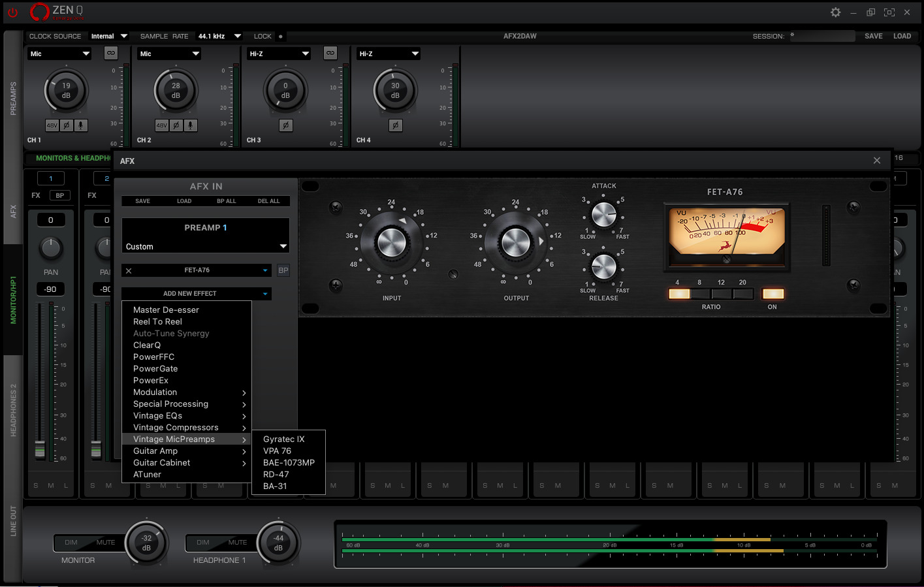
Task: Click the red power icon
Action: point(12,12)
